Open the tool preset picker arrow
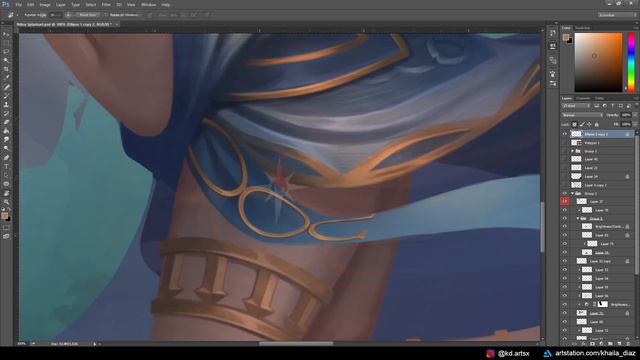This screenshot has height=360, width=640. 17,15
